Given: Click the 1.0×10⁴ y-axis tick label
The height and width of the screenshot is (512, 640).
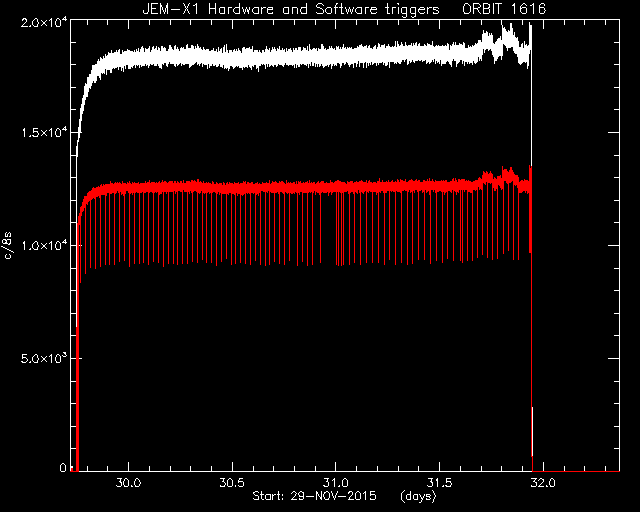Looking at the screenshot, I should (43, 245).
